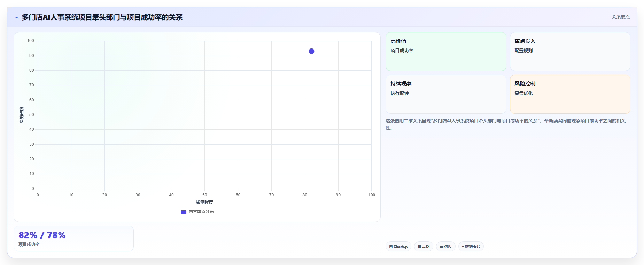644x265 pixels.
Task: Toggle the 内容重点分布 legend color box
Action: coord(184,212)
